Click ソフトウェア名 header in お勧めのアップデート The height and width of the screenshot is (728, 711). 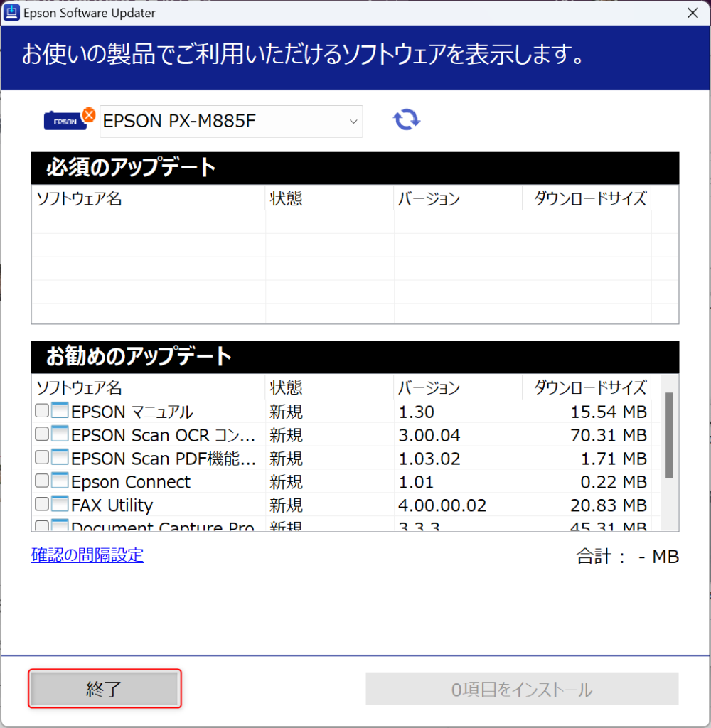pos(79,387)
